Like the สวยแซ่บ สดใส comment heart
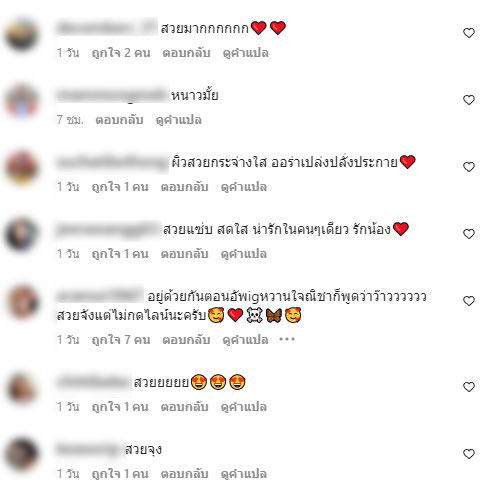The image size is (483, 502). tap(469, 234)
